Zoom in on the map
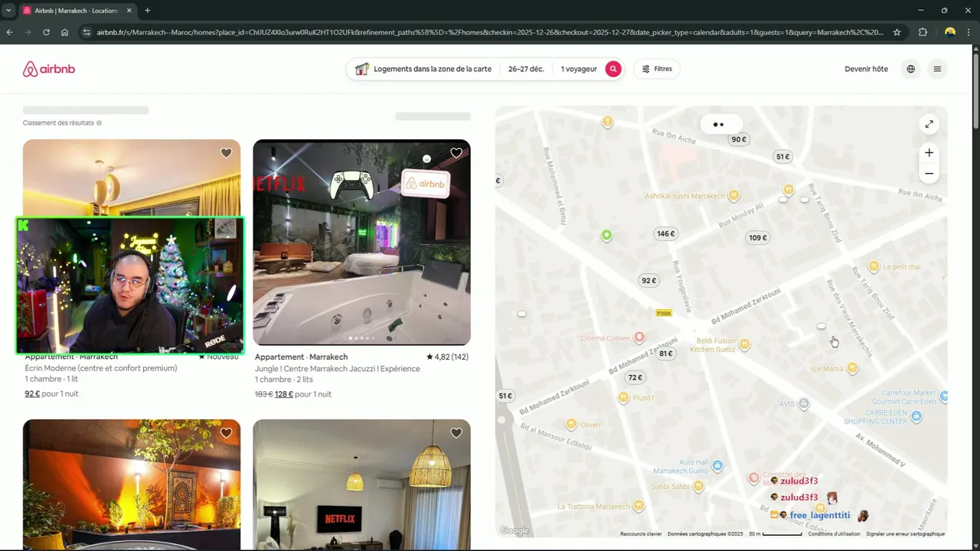The image size is (980, 551). tap(929, 153)
